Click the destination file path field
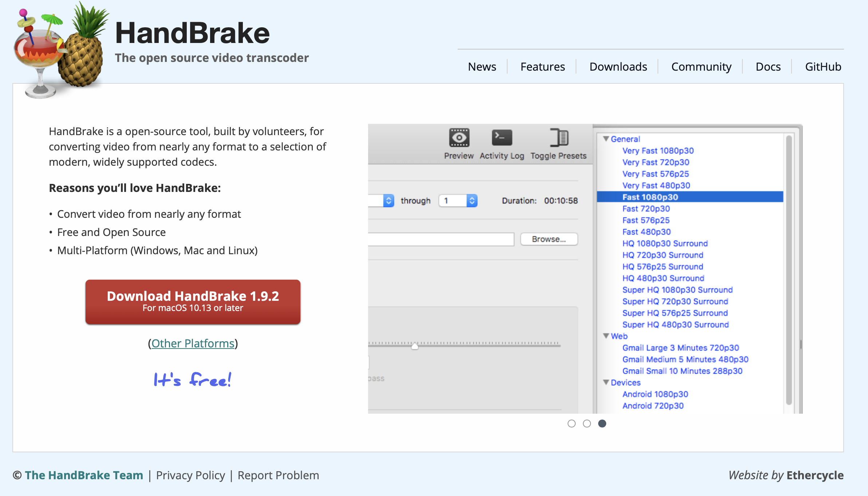Image resolution: width=868 pixels, height=496 pixels. (x=441, y=239)
